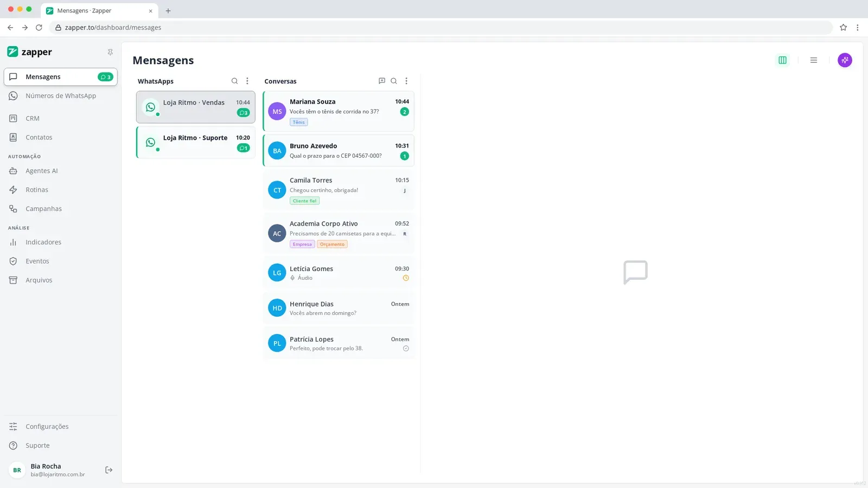This screenshot has width=868, height=488.
Task: Start a new conversation via the chat-plus icon
Action: (x=382, y=81)
